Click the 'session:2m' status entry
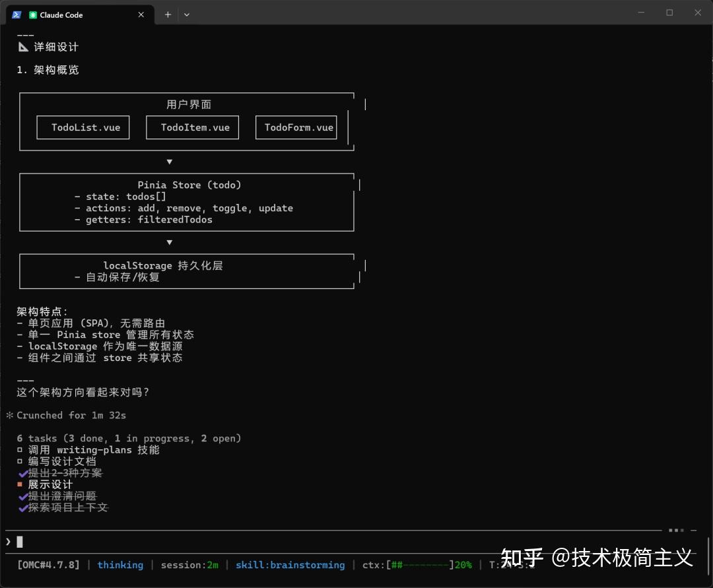This screenshot has height=588, width=713. tap(189, 565)
